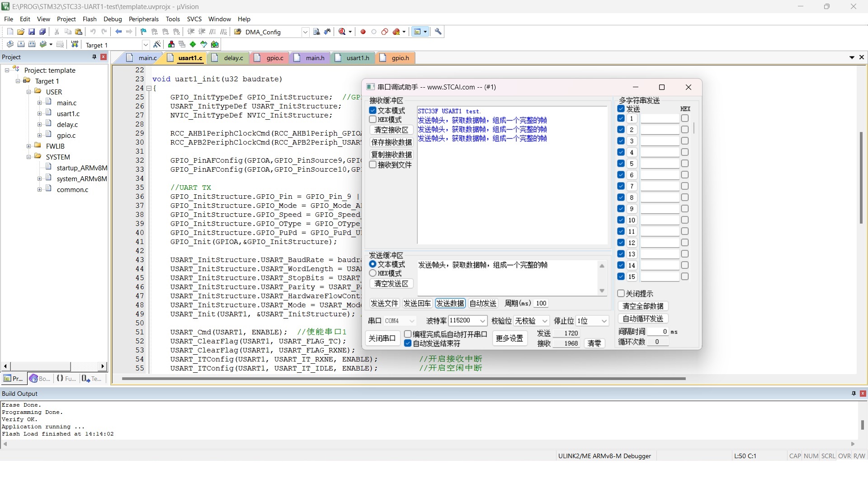Click the 周期(ms) input field
The height and width of the screenshot is (488, 868).
coord(542,303)
